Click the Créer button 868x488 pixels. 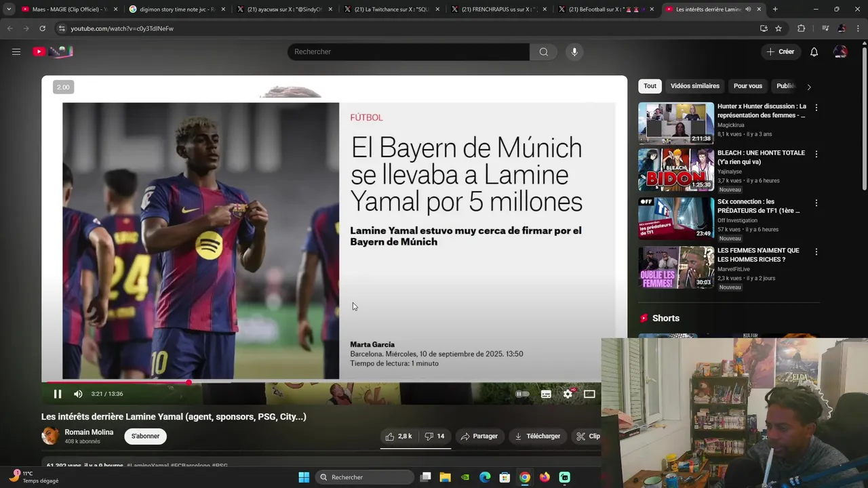point(780,52)
